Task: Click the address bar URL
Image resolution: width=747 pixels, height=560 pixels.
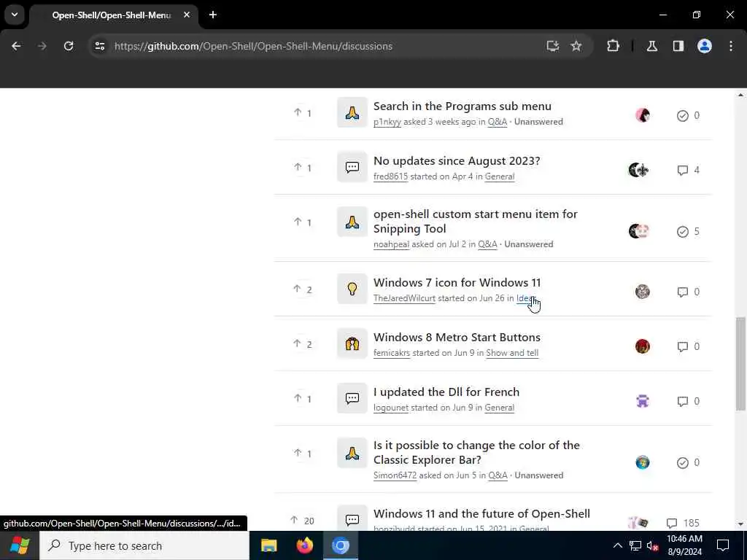Action: (x=253, y=46)
